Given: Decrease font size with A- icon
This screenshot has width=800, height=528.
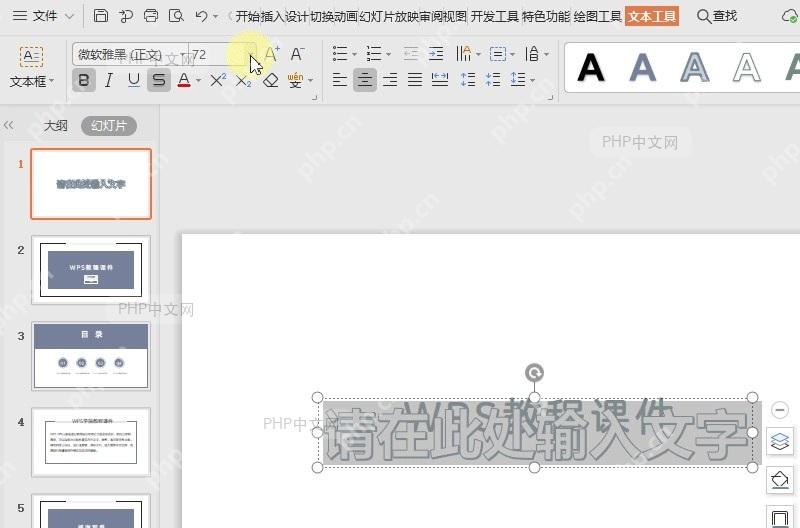Looking at the screenshot, I should pos(297,54).
